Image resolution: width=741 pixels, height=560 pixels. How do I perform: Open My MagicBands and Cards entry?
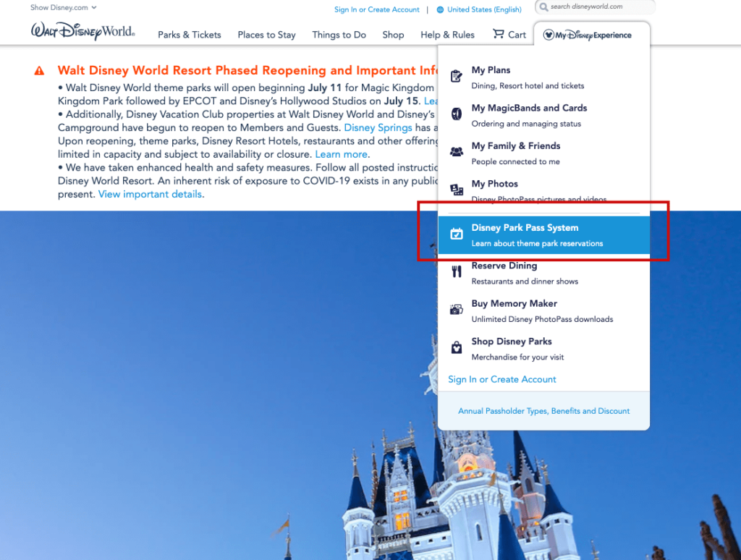pos(543,115)
